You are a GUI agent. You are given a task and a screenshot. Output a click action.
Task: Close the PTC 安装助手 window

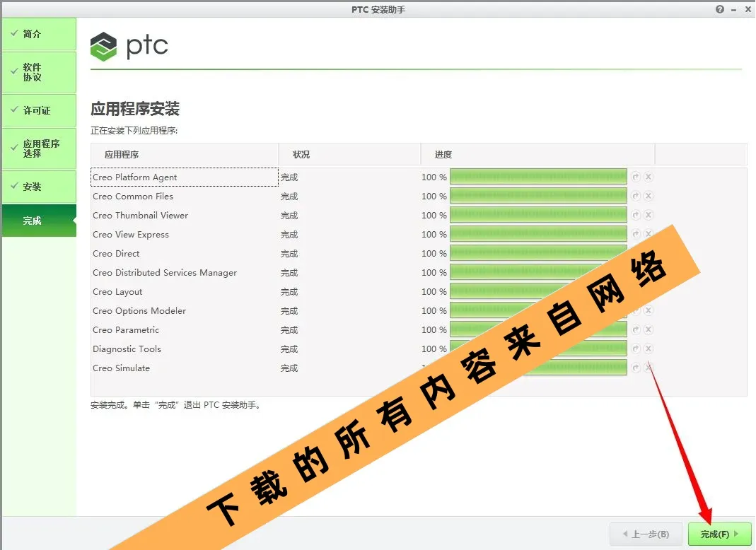click(748, 9)
